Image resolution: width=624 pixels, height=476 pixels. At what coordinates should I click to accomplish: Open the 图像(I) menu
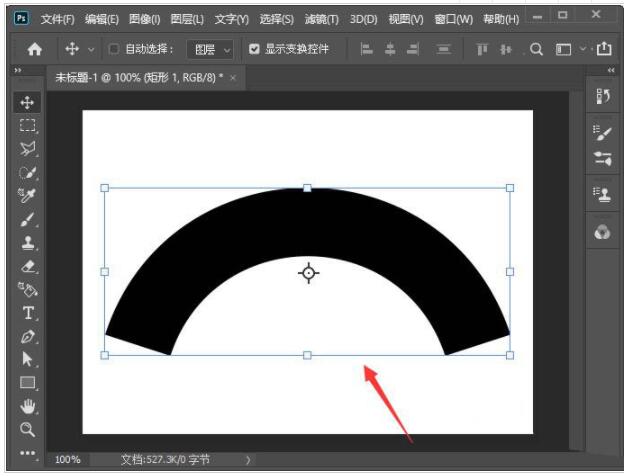coord(144,19)
